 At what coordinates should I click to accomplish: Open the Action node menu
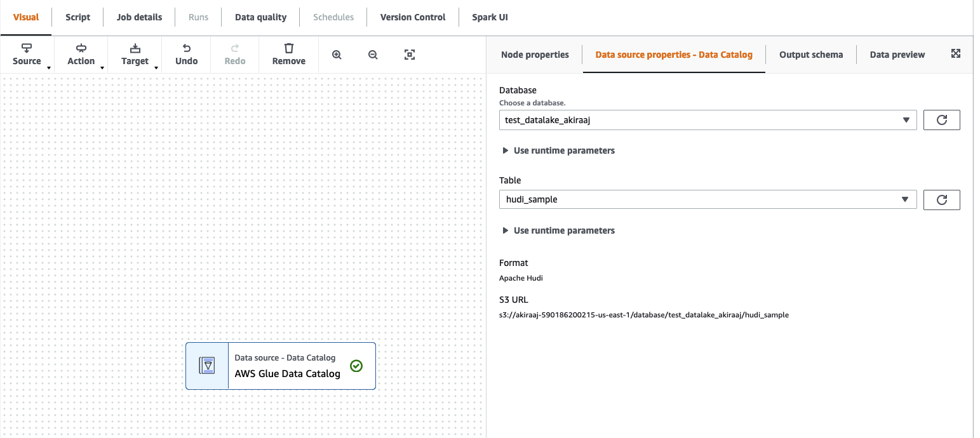(81, 54)
